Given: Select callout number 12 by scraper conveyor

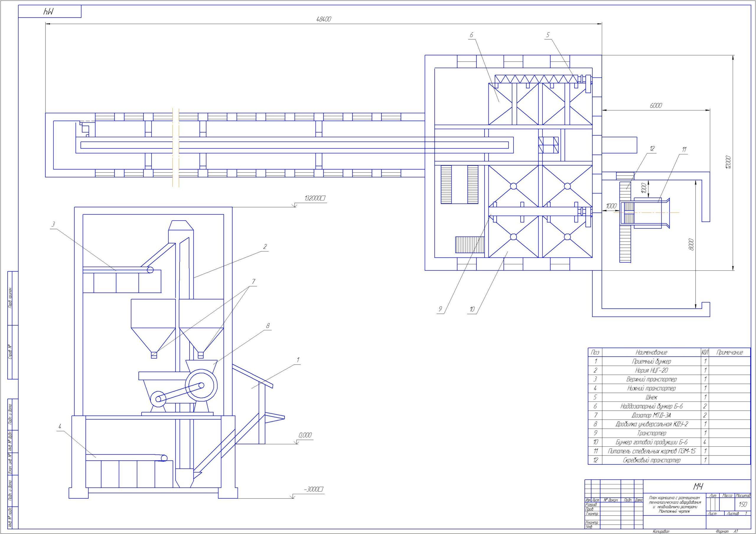Looking at the screenshot, I should click(x=652, y=148).
